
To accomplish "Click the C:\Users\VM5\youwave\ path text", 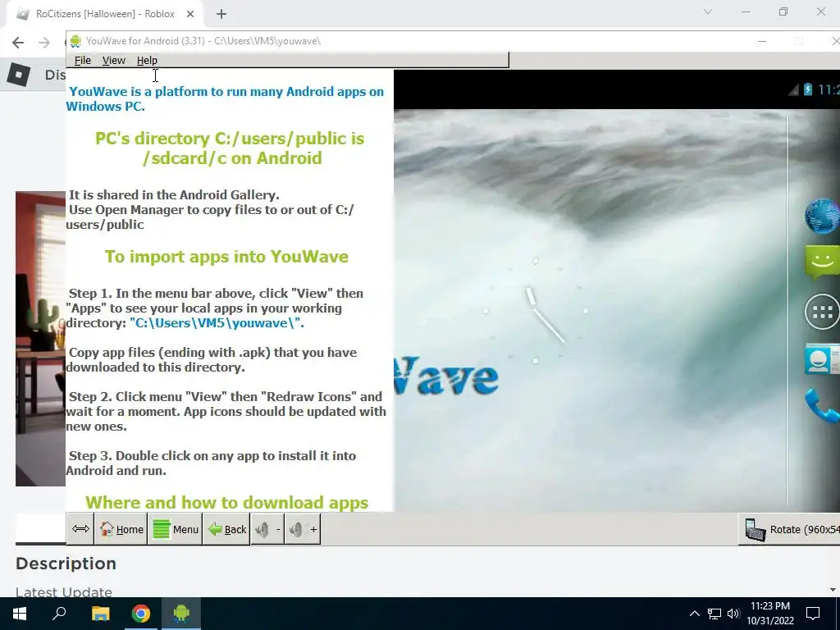I will [x=217, y=323].
